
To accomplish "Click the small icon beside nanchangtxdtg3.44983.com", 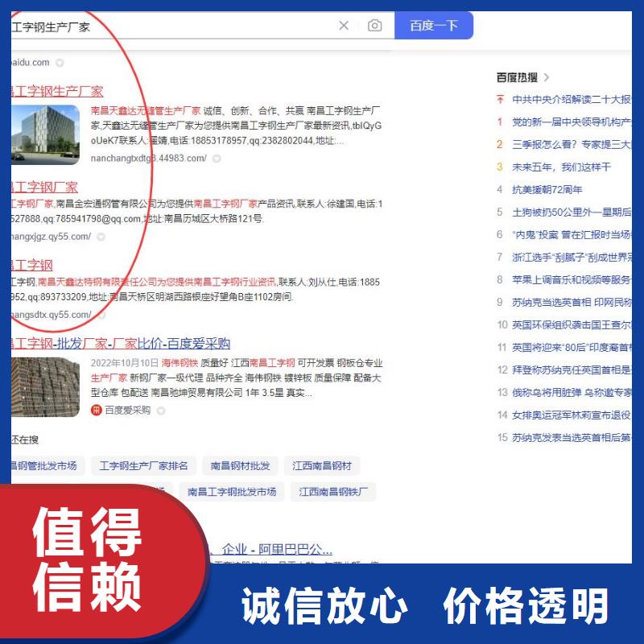I will [x=217, y=159].
